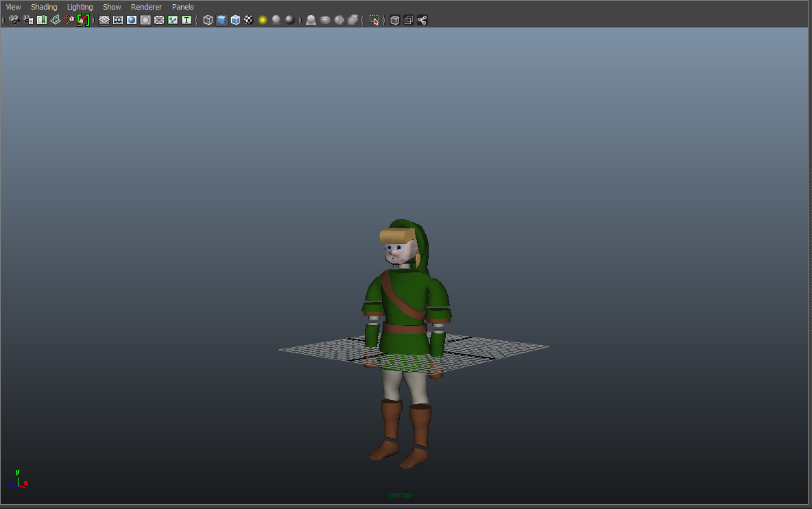Screen dimensions: 812x509
Task: Select Smooth Shade All mode
Action: click(222, 20)
